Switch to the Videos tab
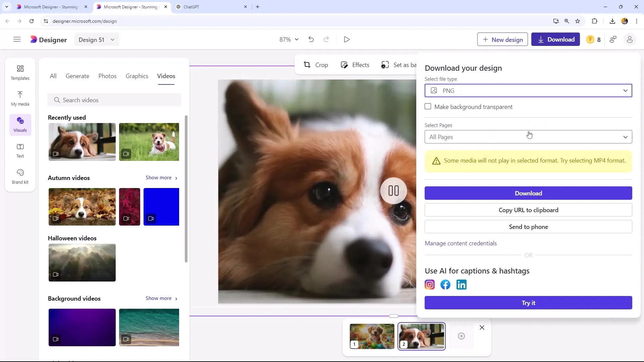The width and height of the screenshot is (644, 362). pyautogui.click(x=166, y=76)
